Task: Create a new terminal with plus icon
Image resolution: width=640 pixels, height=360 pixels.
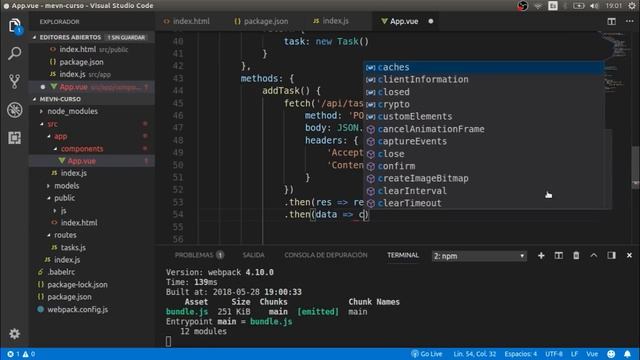Action: (x=541, y=256)
